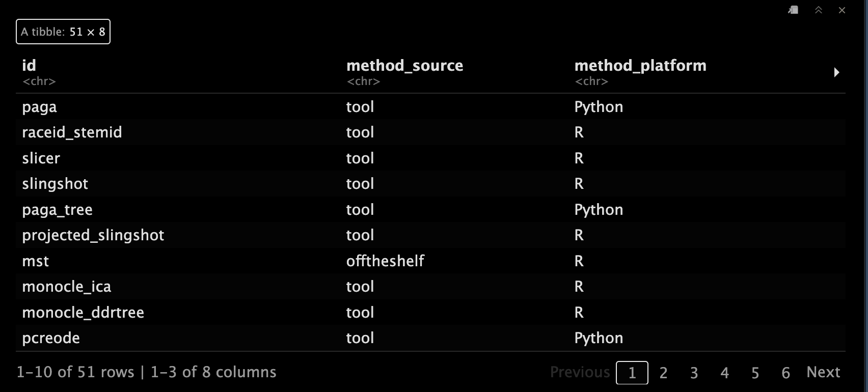Select the paga_tree row id cell
This screenshot has width=868, height=392.
pyautogui.click(x=57, y=210)
